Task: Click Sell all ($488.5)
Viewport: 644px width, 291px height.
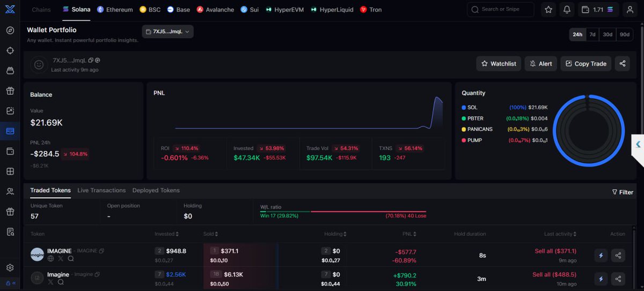Action: point(554,274)
